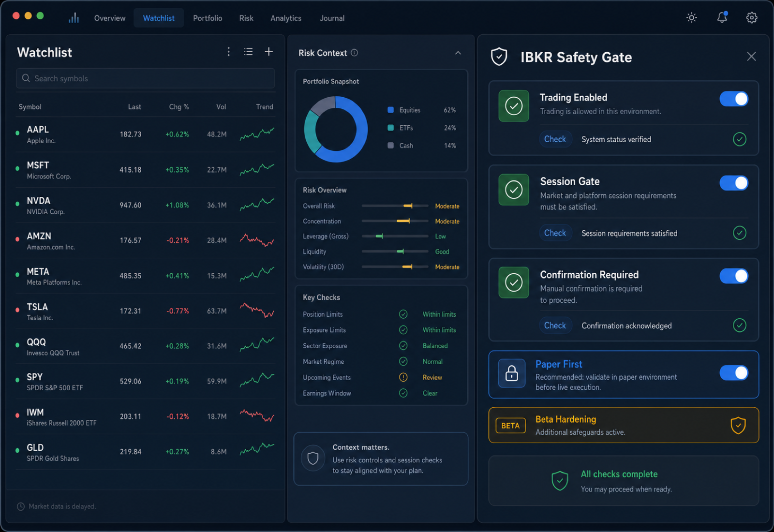The image size is (774, 532).
Task: Click Check button for system status
Action: coord(555,139)
